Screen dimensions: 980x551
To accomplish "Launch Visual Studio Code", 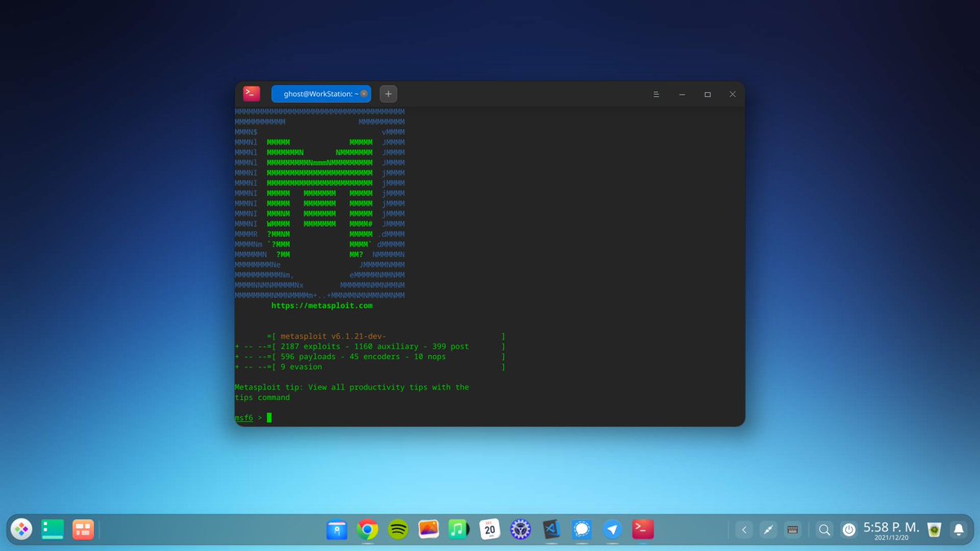I will coord(550,529).
